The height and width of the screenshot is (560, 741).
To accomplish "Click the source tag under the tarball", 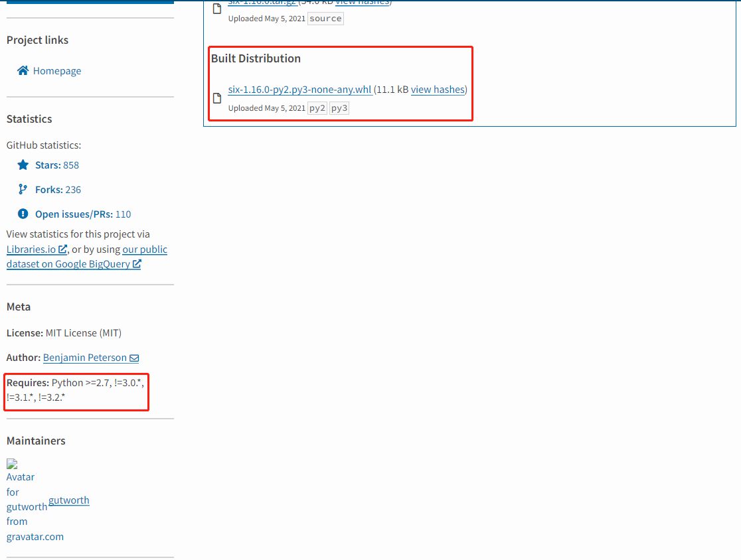I will pos(325,19).
